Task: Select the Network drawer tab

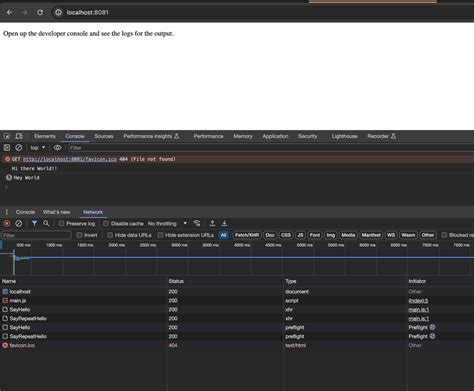Action: point(93,212)
